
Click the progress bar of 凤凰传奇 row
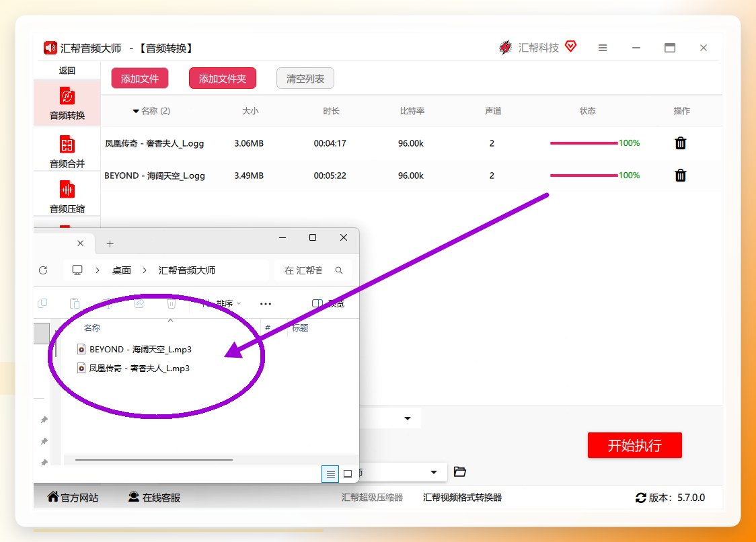[584, 143]
